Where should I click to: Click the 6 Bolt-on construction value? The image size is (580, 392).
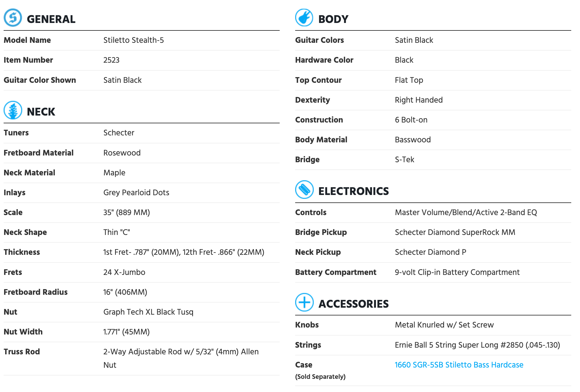411,120
